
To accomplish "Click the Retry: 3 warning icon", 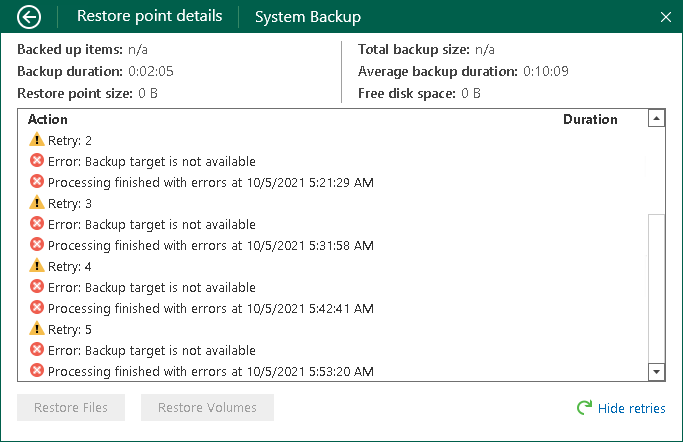I will pos(37,203).
